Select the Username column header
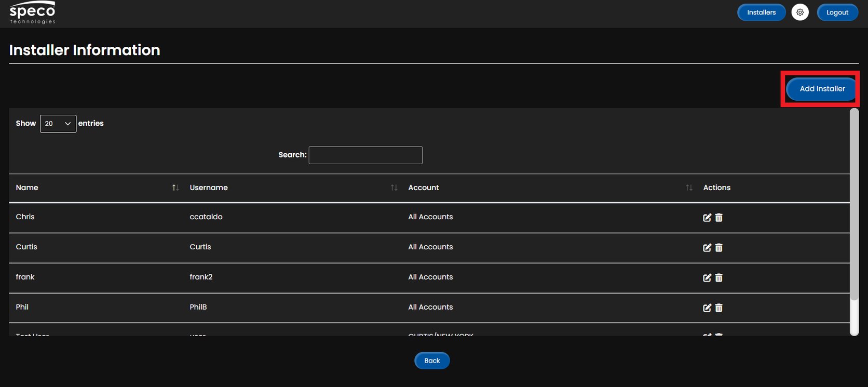 (x=209, y=188)
